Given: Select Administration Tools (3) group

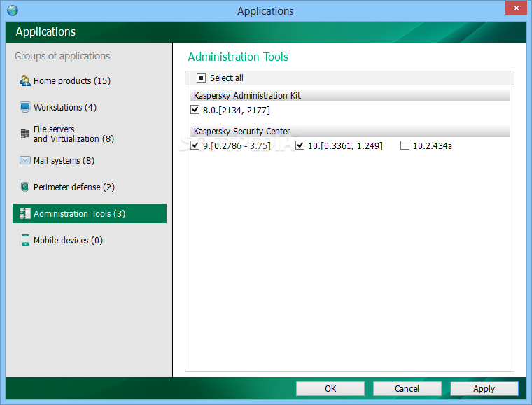Looking at the screenshot, I should tap(89, 213).
